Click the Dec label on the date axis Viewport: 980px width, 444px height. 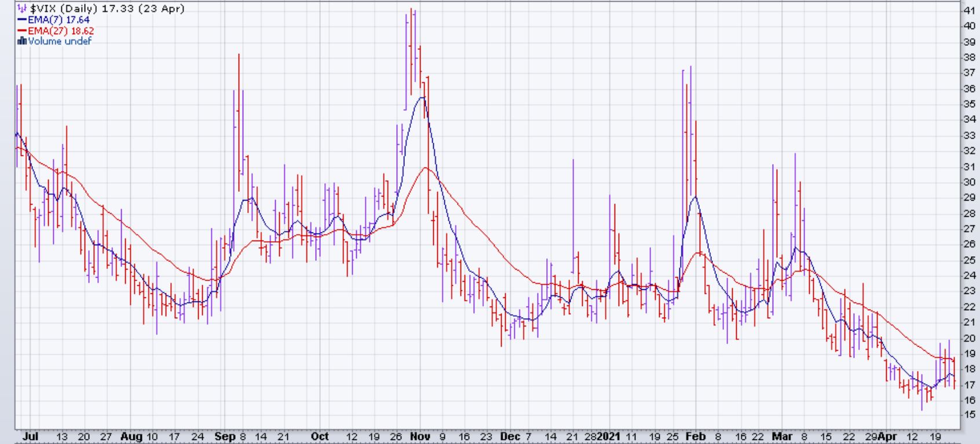coord(510,436)
